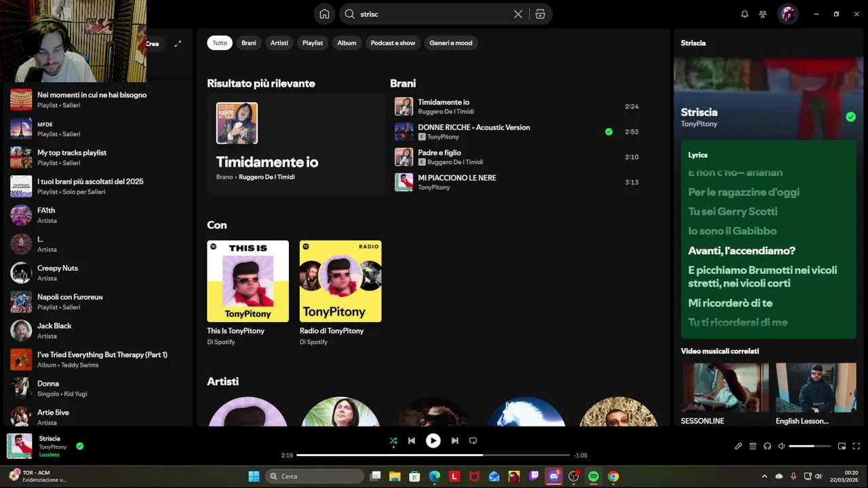This screenshot has height=488, width=868.
Task: Open the playback queue
Action: tap(753, 446)
